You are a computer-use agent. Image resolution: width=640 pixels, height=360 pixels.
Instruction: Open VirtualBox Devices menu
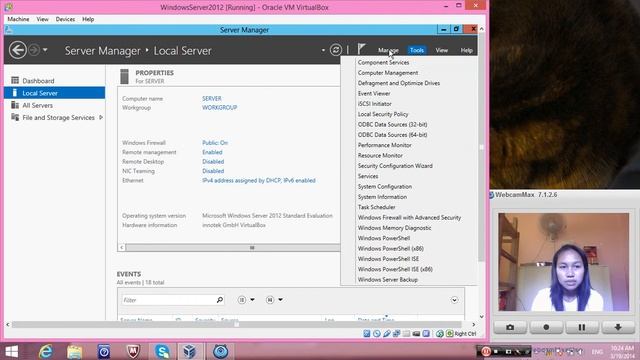coord(65,19)
